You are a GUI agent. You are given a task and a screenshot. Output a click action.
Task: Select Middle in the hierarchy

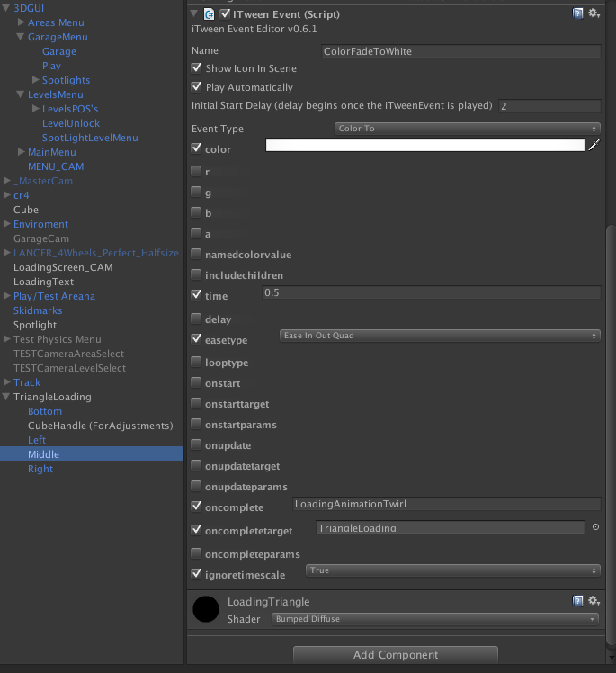43,454
